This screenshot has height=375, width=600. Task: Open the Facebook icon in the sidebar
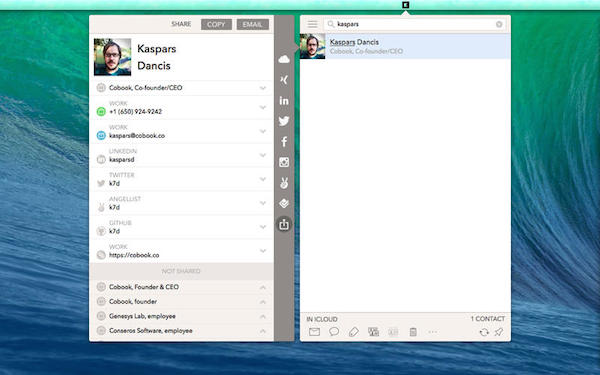coord(284,142)
